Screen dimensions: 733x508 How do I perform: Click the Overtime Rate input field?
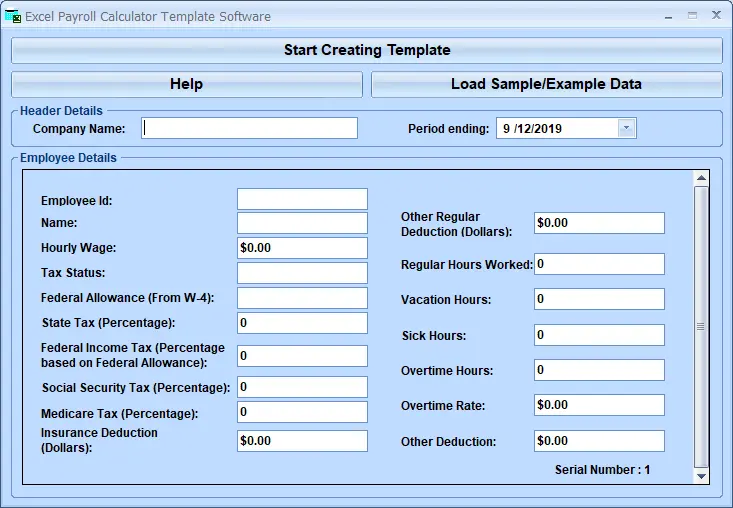click(599, 405)
